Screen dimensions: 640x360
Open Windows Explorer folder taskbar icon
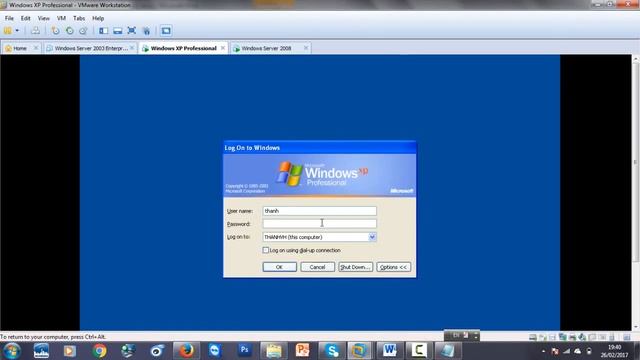point(273,351)
